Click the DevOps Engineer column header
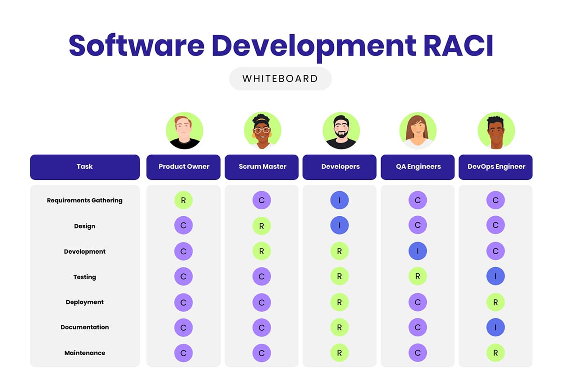This screenshot has width=561, height=392. 496,167
